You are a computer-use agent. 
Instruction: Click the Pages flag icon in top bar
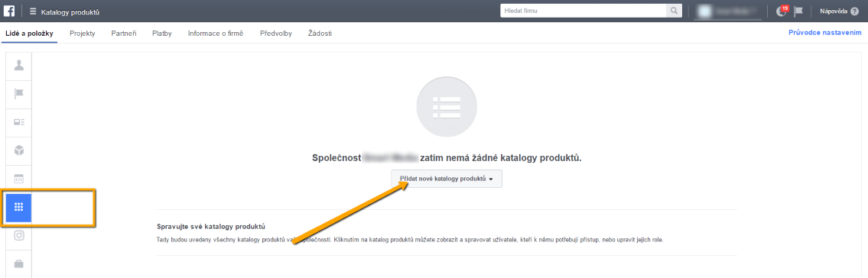pos(798,11)
